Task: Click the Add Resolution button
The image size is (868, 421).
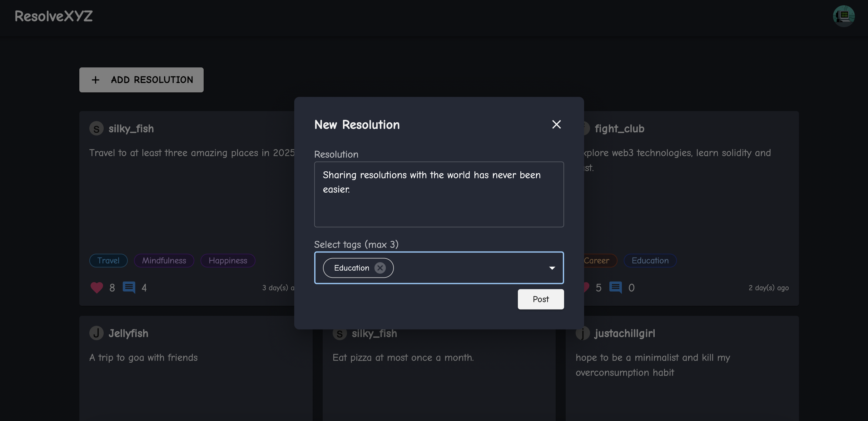Action: click(x=141, y=80)
